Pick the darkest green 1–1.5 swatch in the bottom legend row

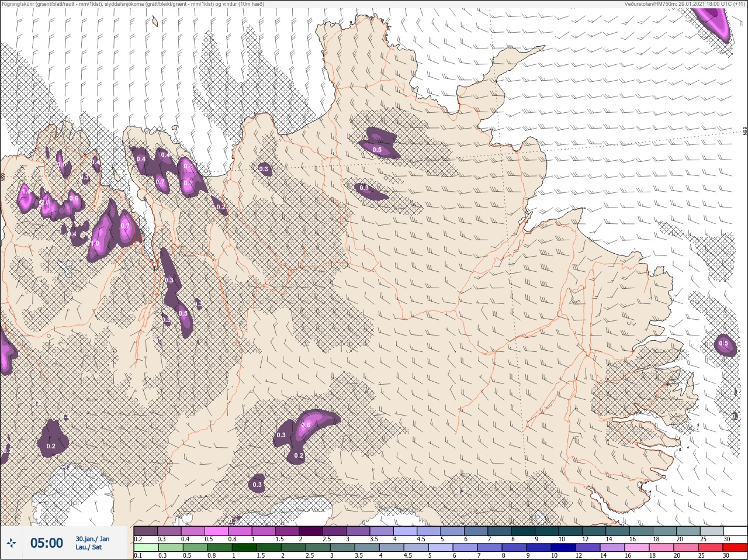pos(243,547)
